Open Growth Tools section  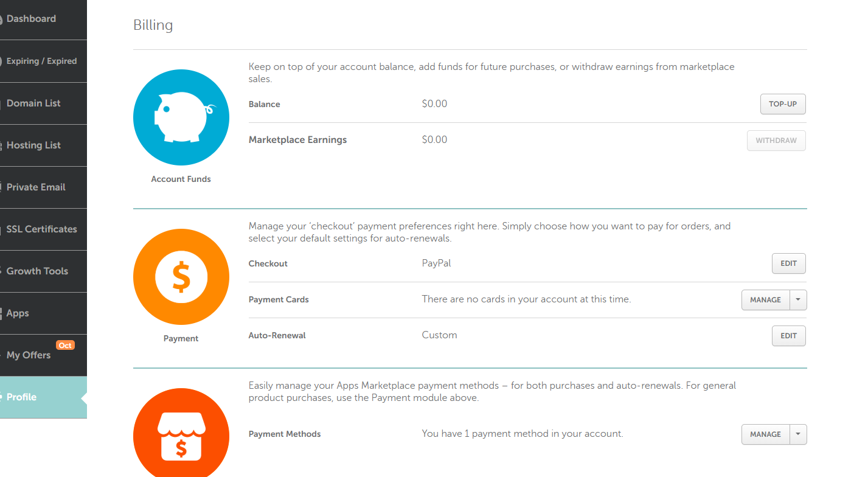(43, 271)
